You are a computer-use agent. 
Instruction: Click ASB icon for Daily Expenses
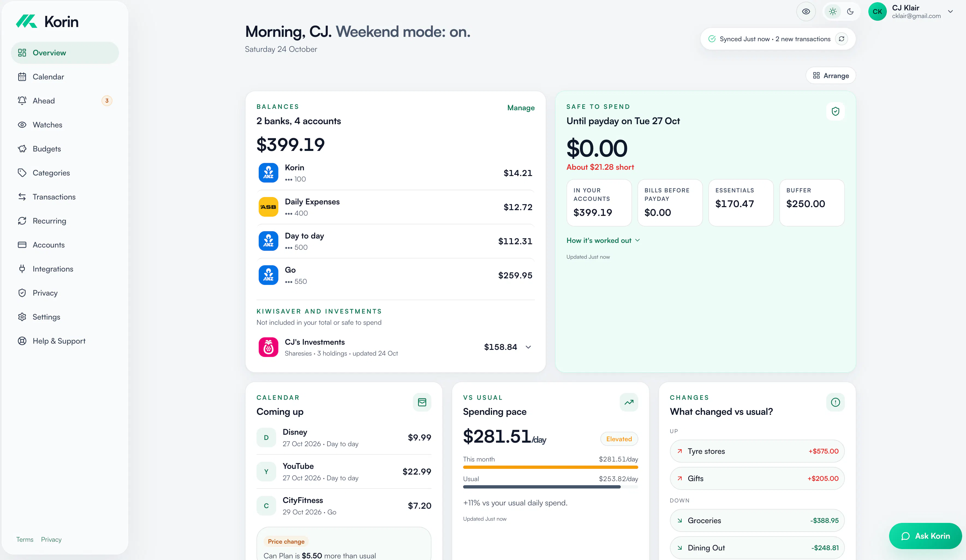(268, 207)
